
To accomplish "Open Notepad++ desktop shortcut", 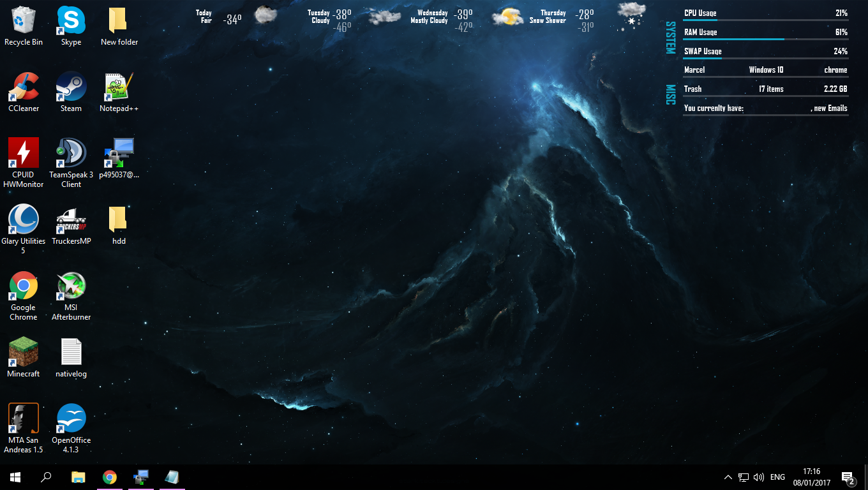I will click(119, 93).
